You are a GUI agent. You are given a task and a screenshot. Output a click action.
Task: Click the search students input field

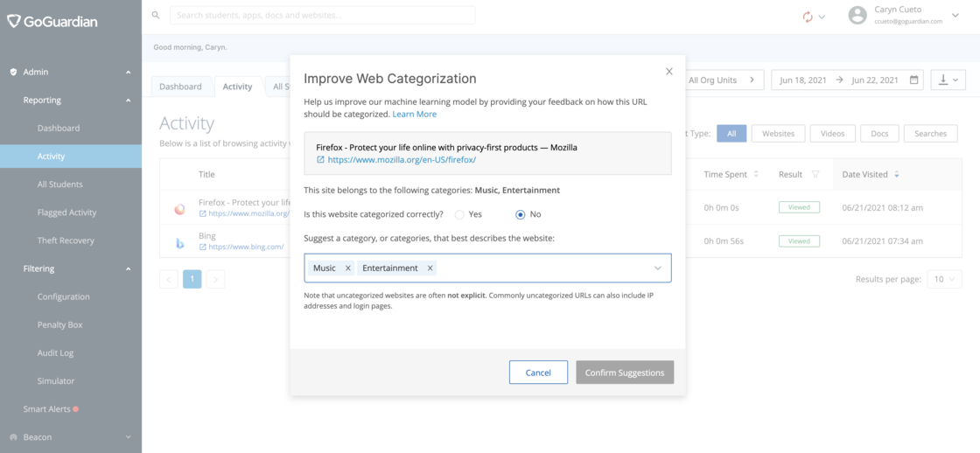pos(323,15)
